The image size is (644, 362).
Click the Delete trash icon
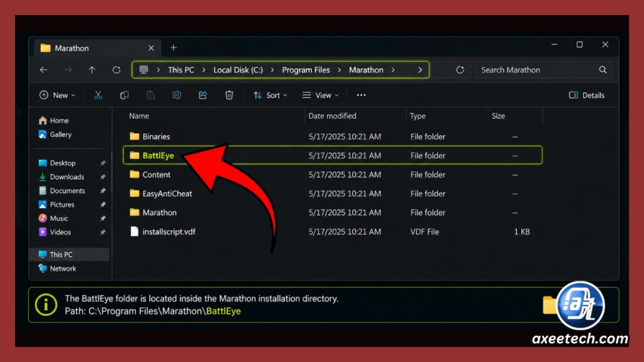229,95
